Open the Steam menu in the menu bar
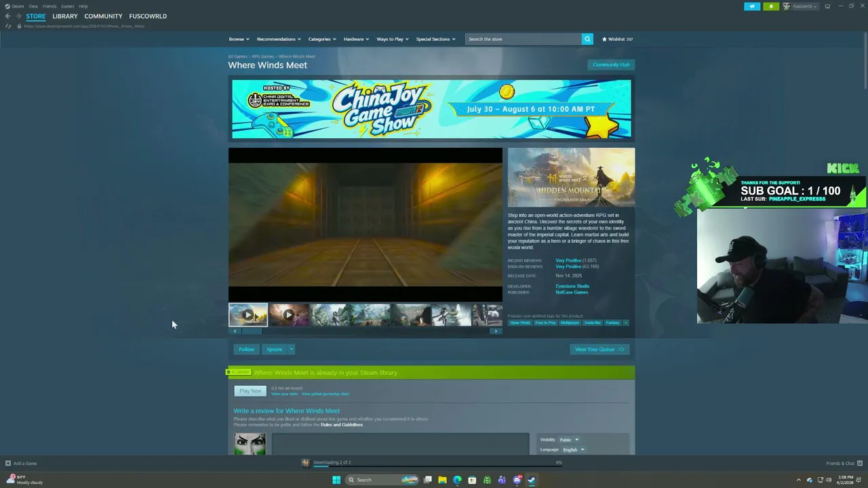The width and height of the screenshot is (868, 488). 16,6
